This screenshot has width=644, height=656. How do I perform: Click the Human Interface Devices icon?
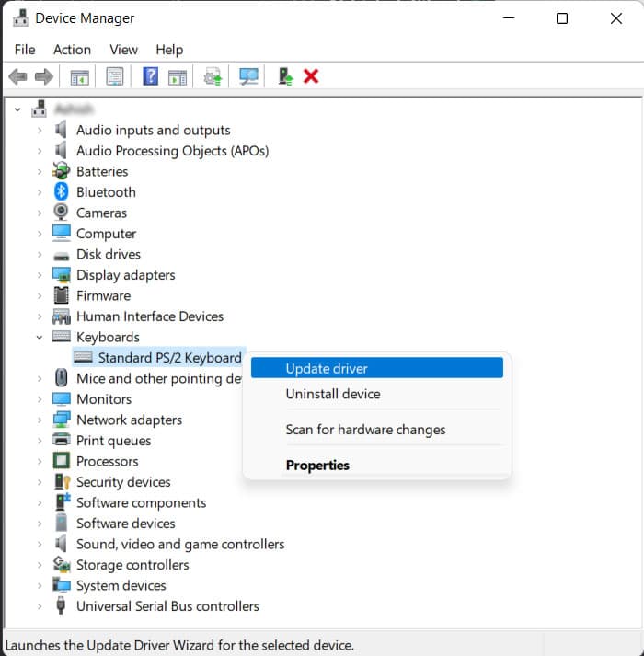[x=62, y=316]
